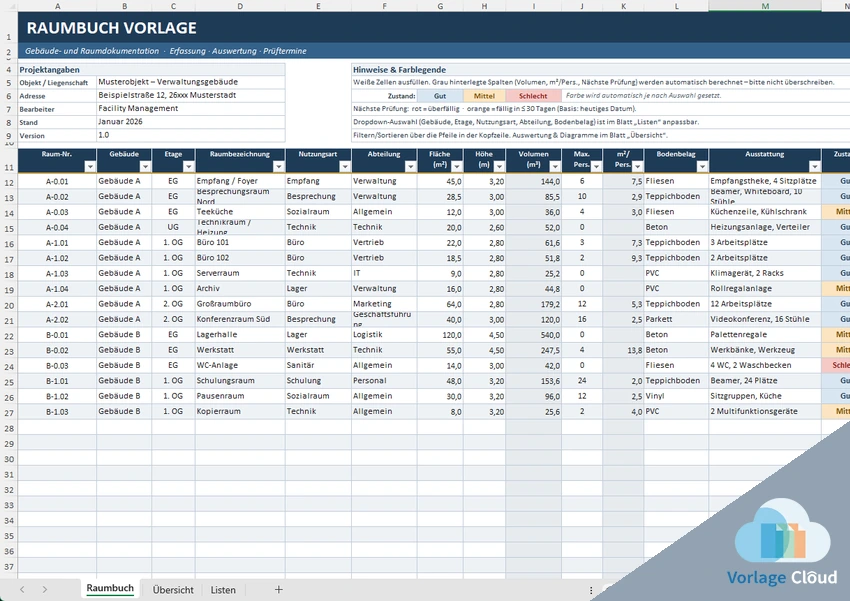The width and height of the screenshot is (850, 601).
Task: Select the 'Empfang / Foyer' cell
Action: [x=240, y=181]
